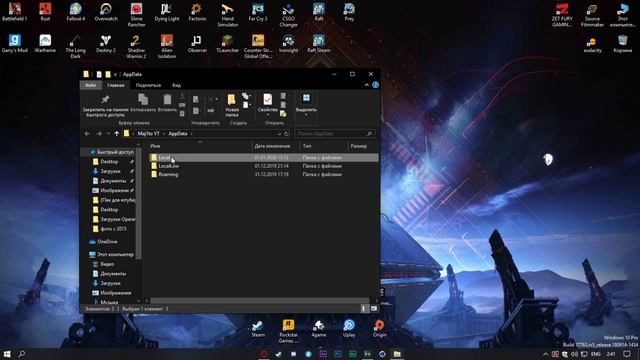The image size is (640, 360).
Task: Open the Prey desktop shortcut
Action: (349, 11)
